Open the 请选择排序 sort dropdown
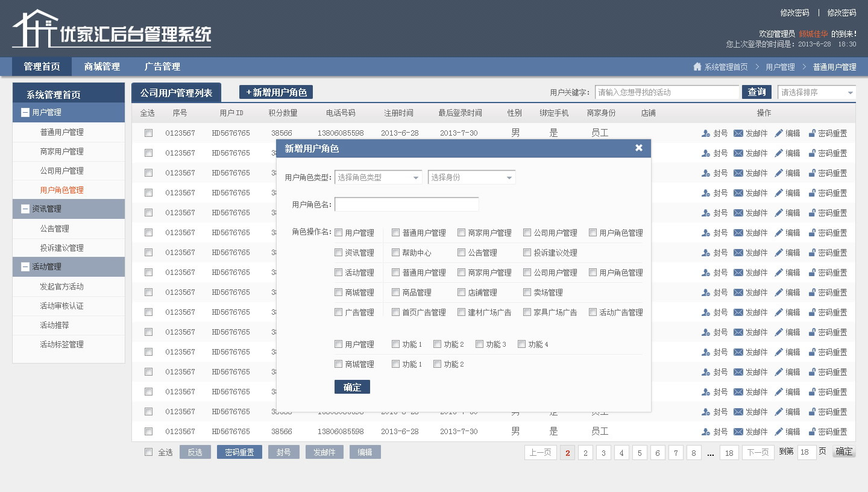868x492 pixels. pos(817,92)
